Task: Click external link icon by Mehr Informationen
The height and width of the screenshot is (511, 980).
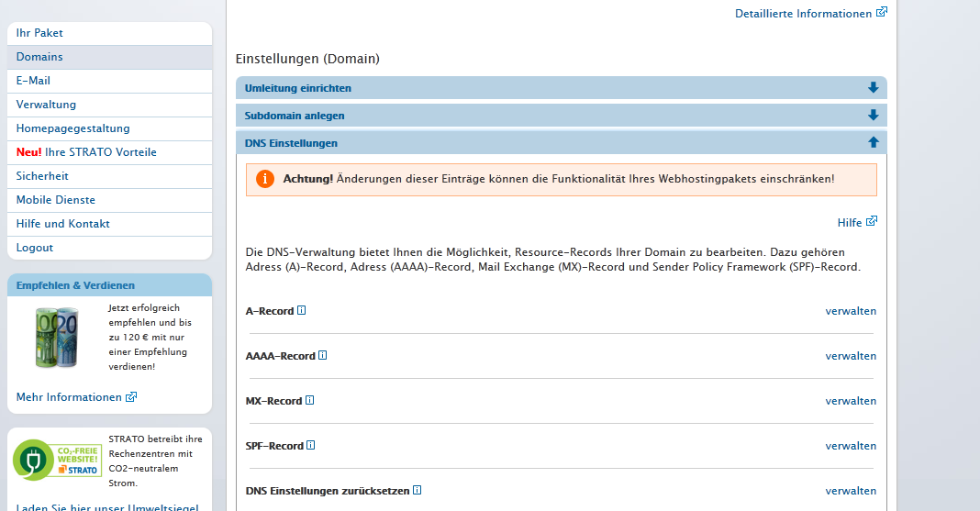Action: [131, 396]
